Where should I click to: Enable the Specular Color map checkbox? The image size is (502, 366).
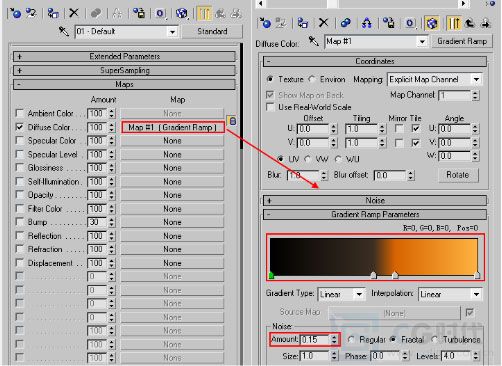20,140
